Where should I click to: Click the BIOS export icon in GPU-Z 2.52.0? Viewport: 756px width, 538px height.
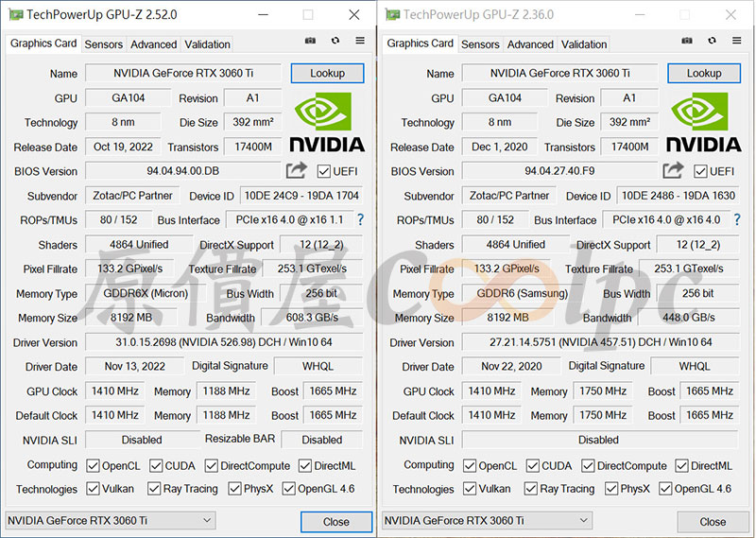pos(297,170)
